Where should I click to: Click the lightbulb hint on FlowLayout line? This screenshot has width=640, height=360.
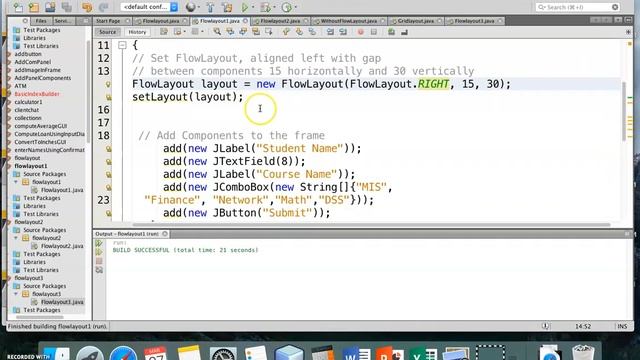[108, 84]
